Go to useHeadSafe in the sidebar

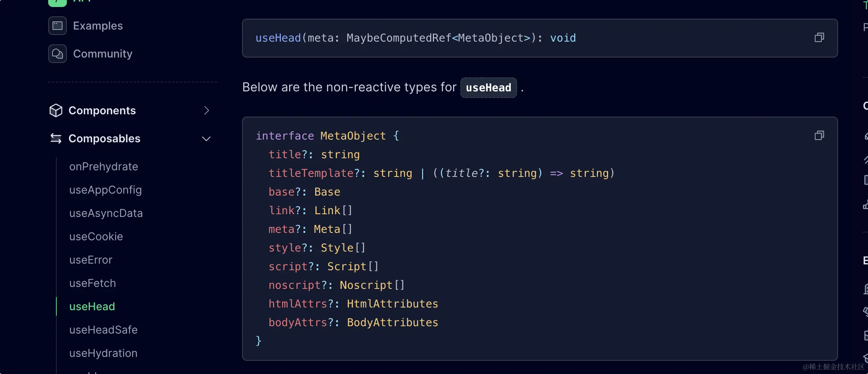103,330
